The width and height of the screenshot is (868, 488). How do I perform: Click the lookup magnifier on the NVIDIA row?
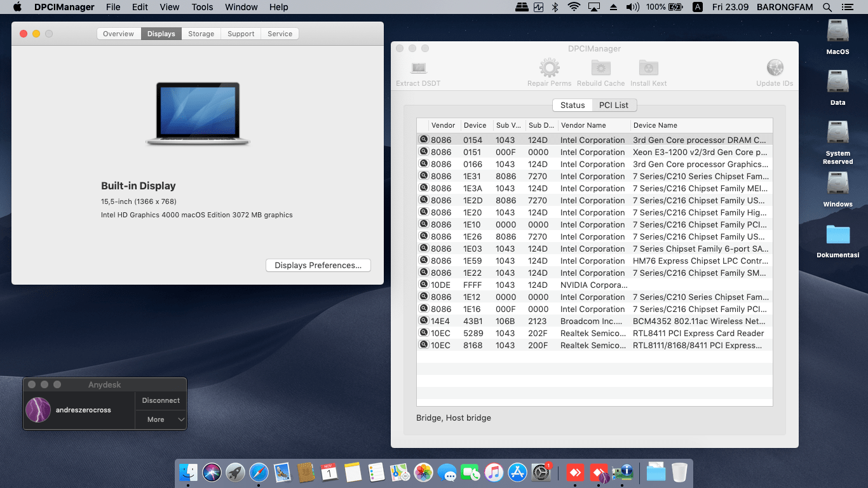(424, 285)
